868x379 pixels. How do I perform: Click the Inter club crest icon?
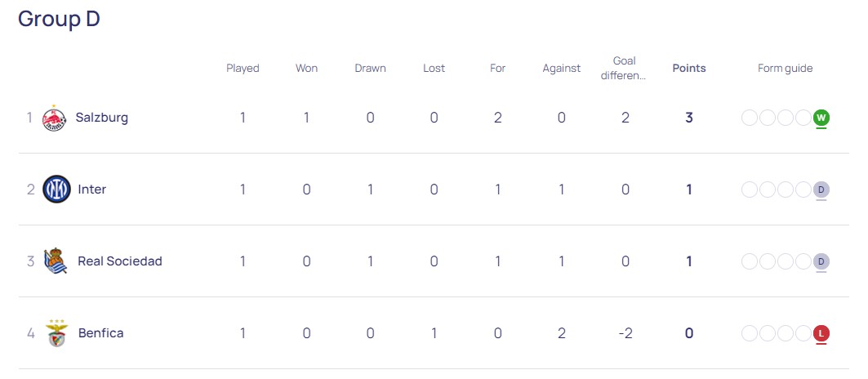coord(56,189)
